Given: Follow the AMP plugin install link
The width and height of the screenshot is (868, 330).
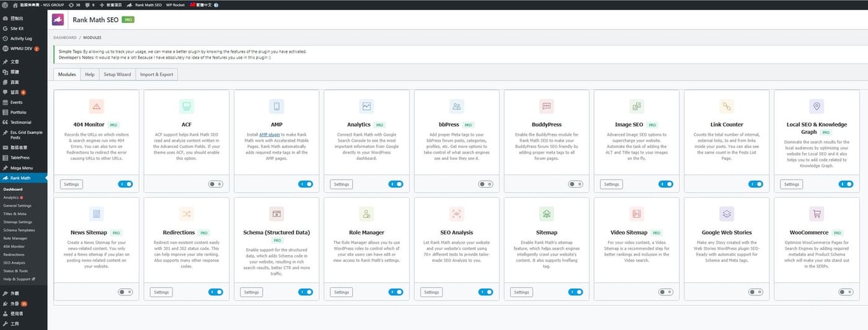Looking at the screenshot, I should pos(269,135).
